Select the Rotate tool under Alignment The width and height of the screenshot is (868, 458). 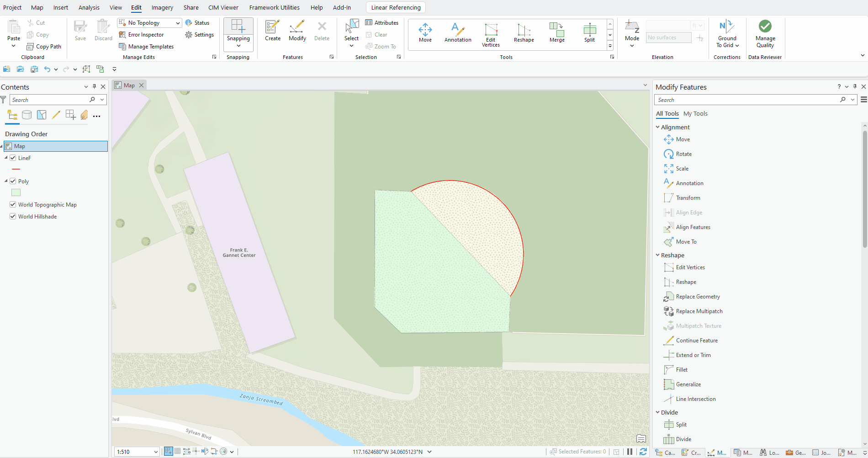[x=683, y=154]
